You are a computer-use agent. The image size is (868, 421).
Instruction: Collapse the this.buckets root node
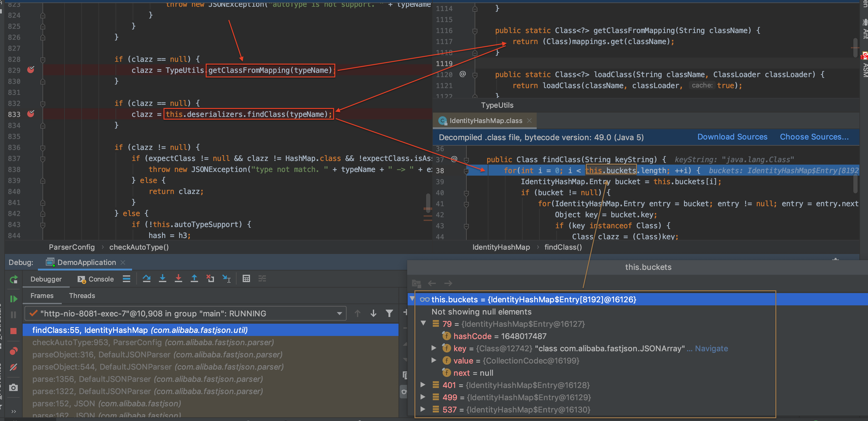[412, 299]
